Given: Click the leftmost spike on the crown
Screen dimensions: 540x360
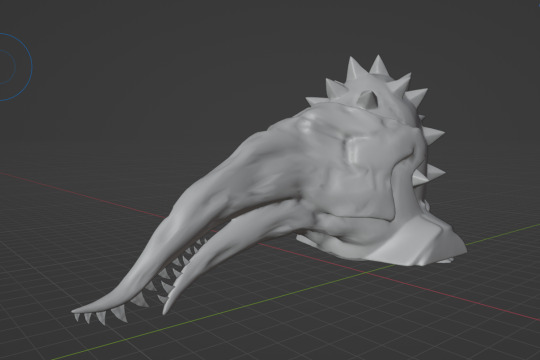Looking at the screenshot, I should click(316, 101).
